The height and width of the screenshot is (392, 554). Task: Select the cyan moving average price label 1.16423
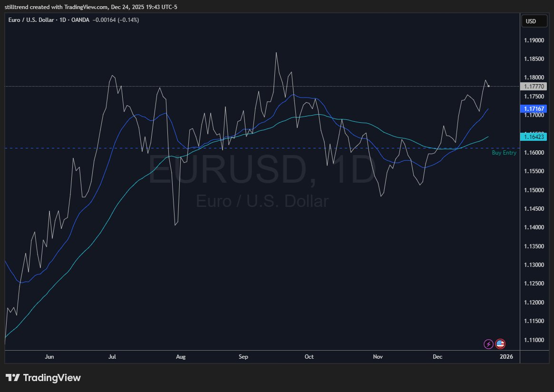pos(534,137)
